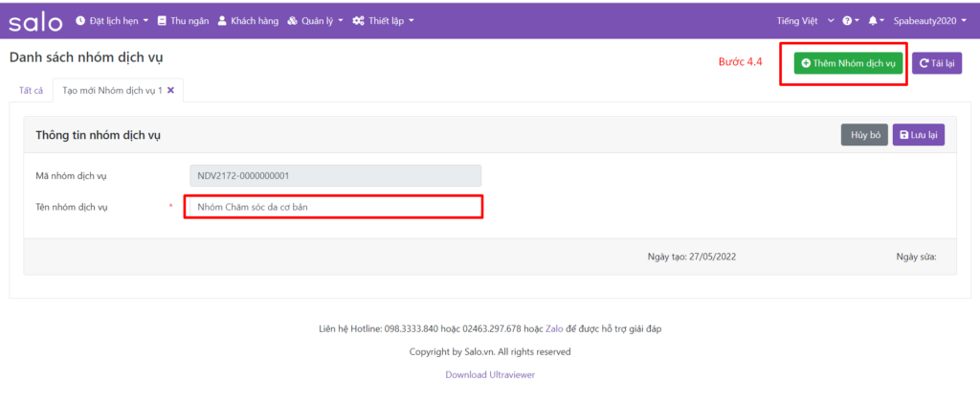Open the Tiếng Việt language selector
This screenshot has height=405, width=980.
pos(805,21)
